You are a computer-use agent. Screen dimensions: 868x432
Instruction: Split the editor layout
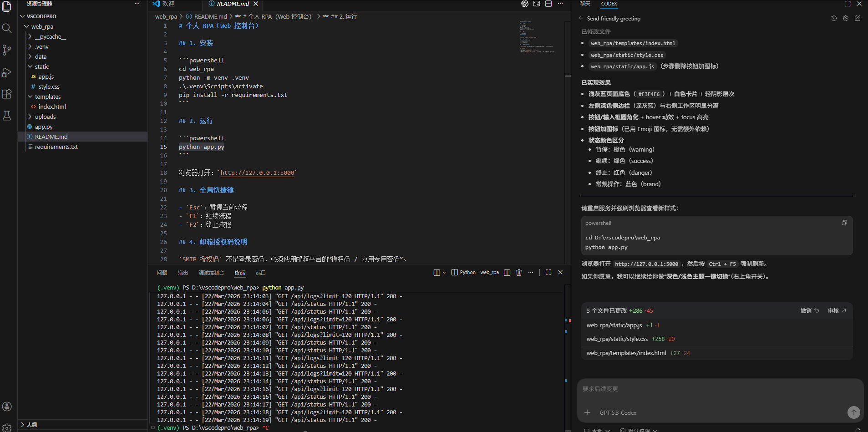point(548,4)
